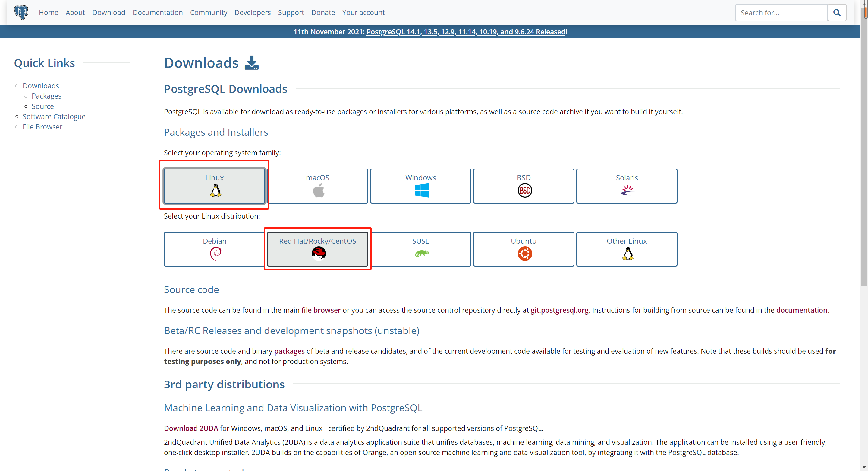Click the Solaris sunburst icon
Screen dimensions: 868x471
click(x=627, y=190)
